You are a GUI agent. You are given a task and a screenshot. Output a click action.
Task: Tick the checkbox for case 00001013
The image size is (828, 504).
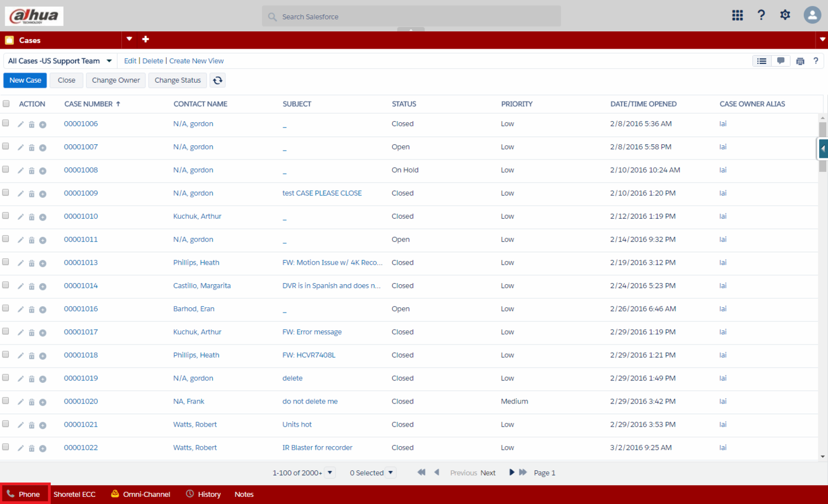pyautogui.click(x=6, y=262)
